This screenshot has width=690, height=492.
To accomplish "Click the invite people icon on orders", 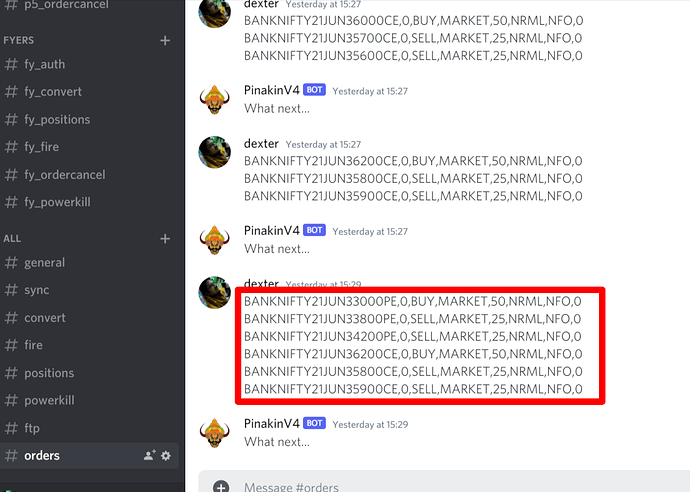I will coord(150,455).
